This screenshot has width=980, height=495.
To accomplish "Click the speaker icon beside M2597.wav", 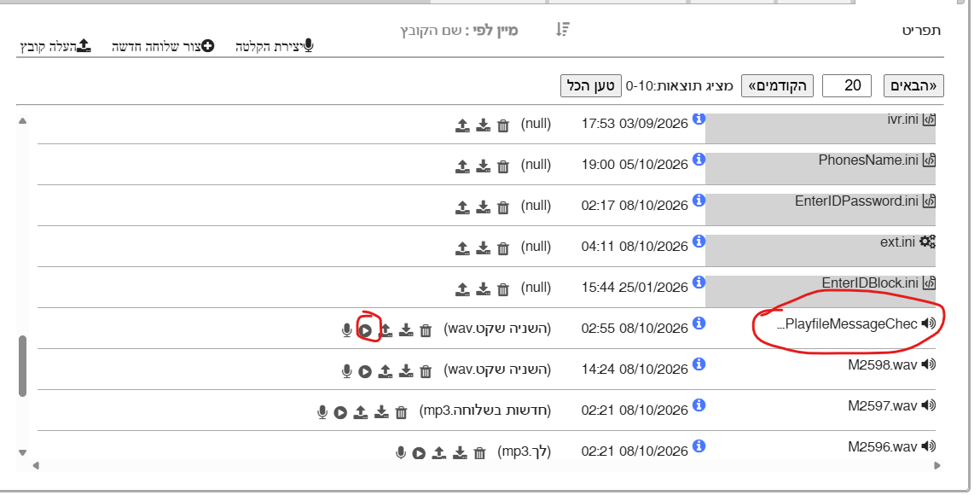I will click(x=928, y=405).
